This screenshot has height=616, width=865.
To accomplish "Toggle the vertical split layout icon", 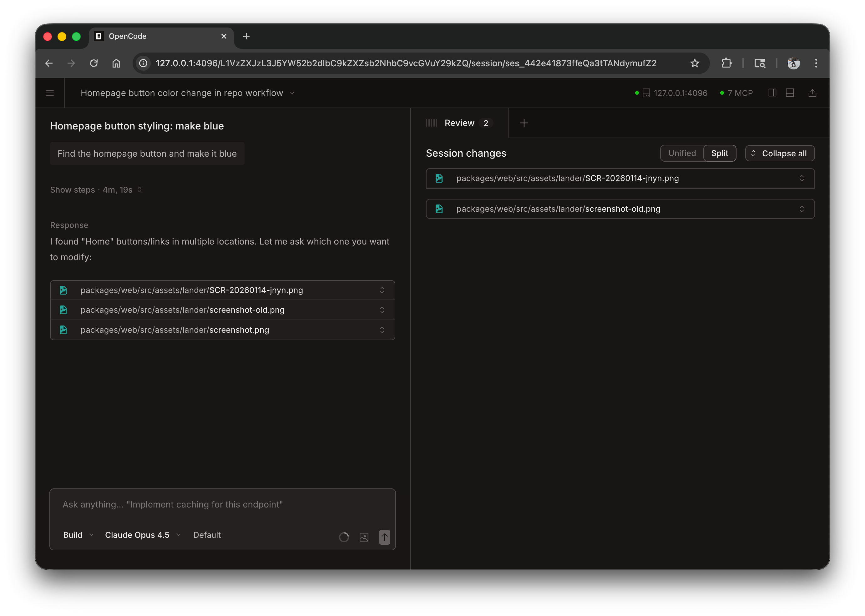I will click(772, 93).
